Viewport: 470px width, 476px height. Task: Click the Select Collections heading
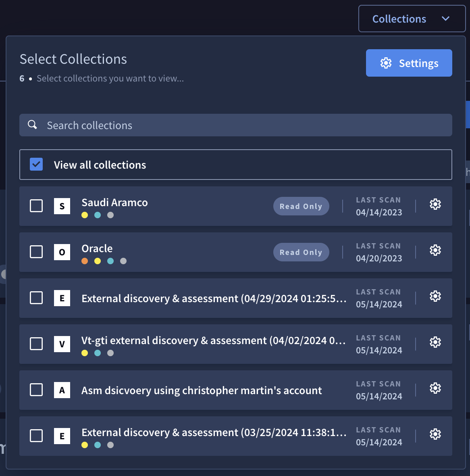point(73,59)
